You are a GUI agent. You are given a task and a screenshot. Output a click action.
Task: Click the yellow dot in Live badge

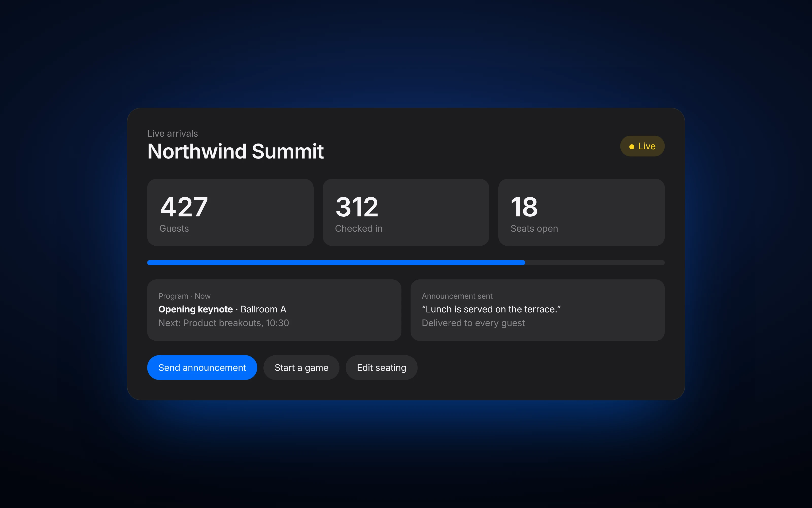tap(632, 147)
